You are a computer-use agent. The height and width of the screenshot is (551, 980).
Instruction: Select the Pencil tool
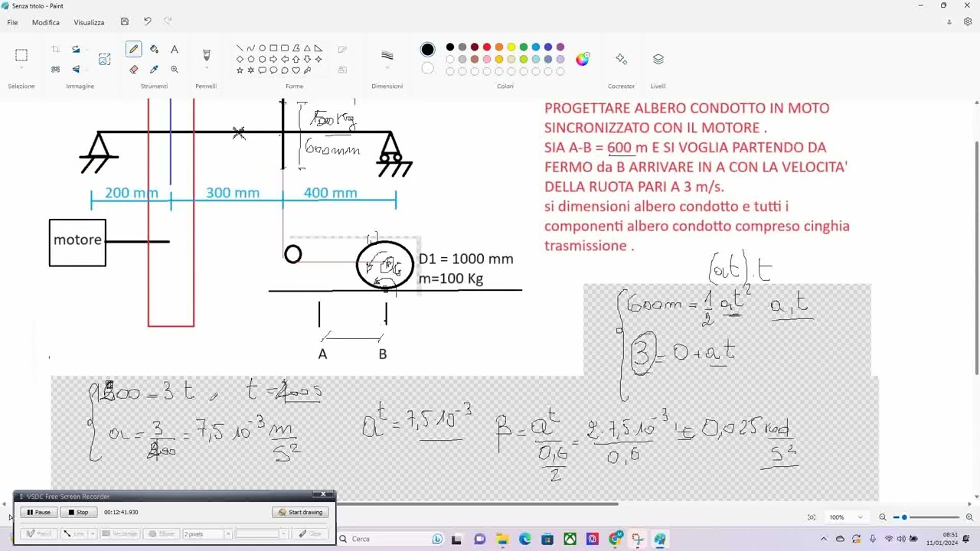(x=133, y=49)
